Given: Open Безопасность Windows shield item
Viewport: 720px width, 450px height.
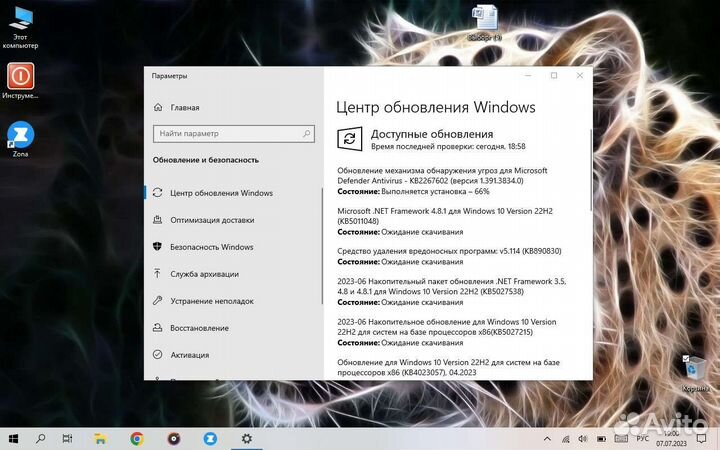Looking at the screenshot, I should coord(211,247).
